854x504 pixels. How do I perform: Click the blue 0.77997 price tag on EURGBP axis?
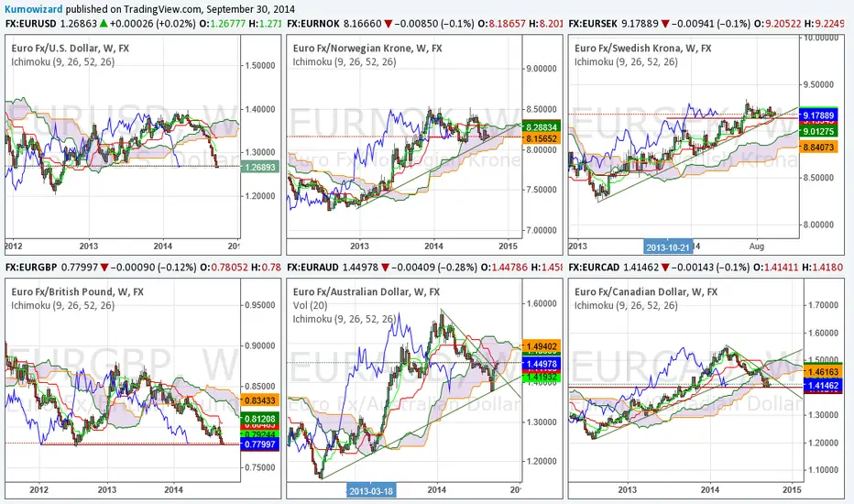point(260,444)
